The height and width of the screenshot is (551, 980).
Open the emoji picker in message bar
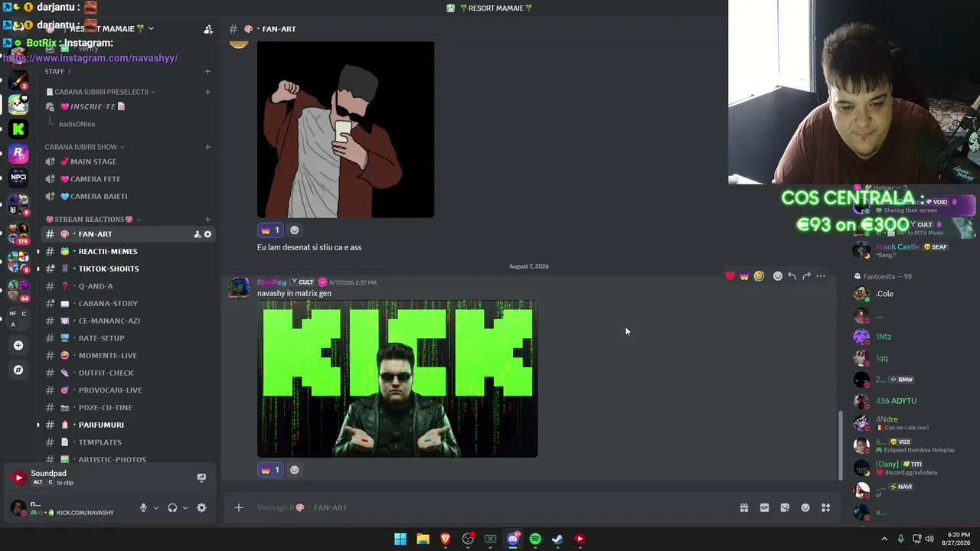click(x=805, y=507)
